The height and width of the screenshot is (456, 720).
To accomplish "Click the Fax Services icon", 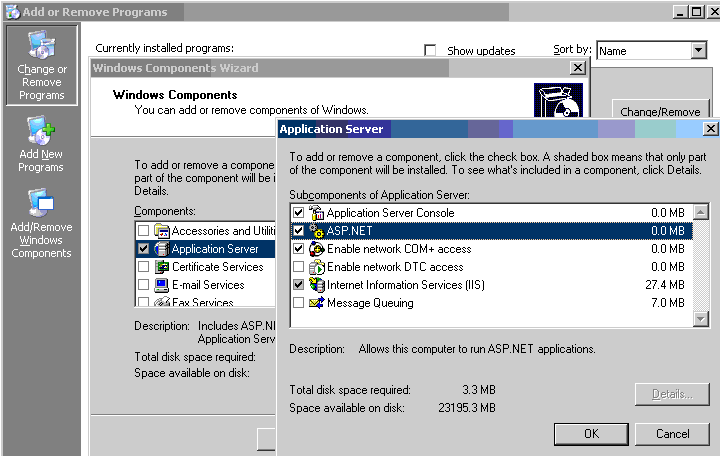I will click(162, 302).
